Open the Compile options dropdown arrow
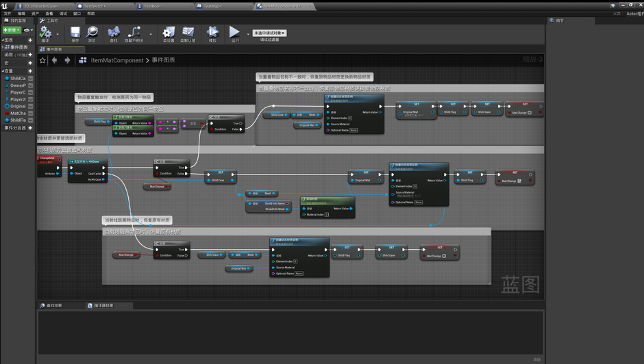 58,34
